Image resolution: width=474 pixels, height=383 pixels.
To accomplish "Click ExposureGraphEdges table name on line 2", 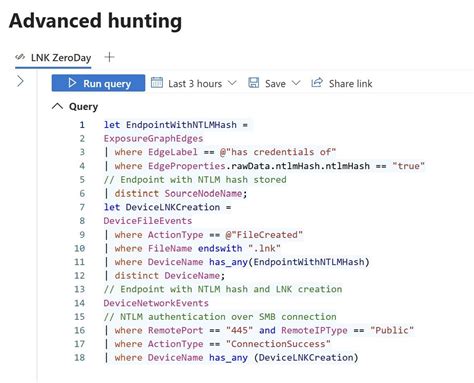I will click(153, 139).
